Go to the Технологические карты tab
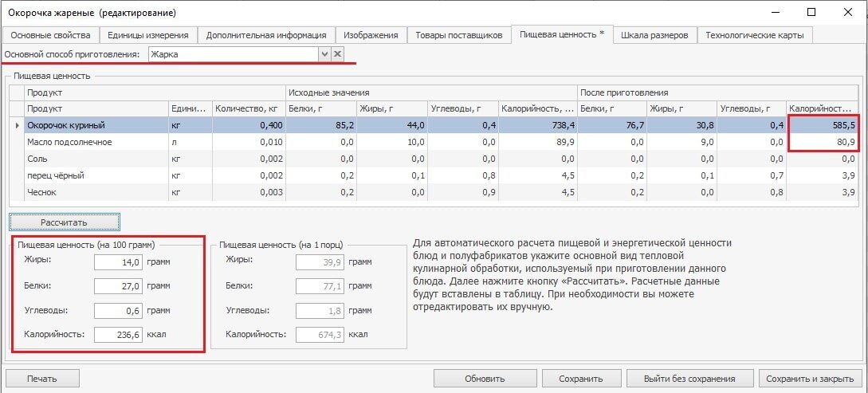 coord(755,35)
